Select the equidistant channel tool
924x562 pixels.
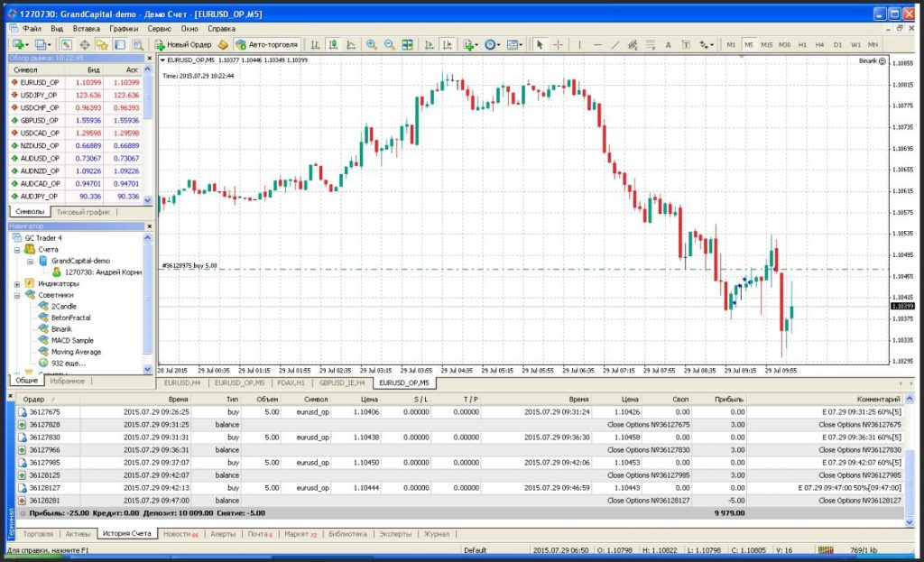click(633, 45)
